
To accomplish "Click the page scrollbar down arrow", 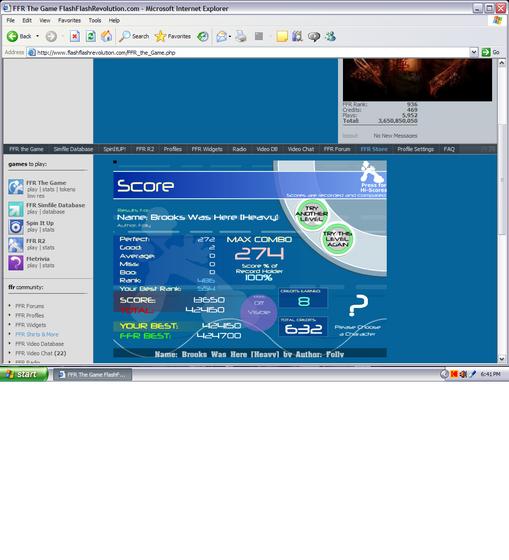I will tap(501, 359).
